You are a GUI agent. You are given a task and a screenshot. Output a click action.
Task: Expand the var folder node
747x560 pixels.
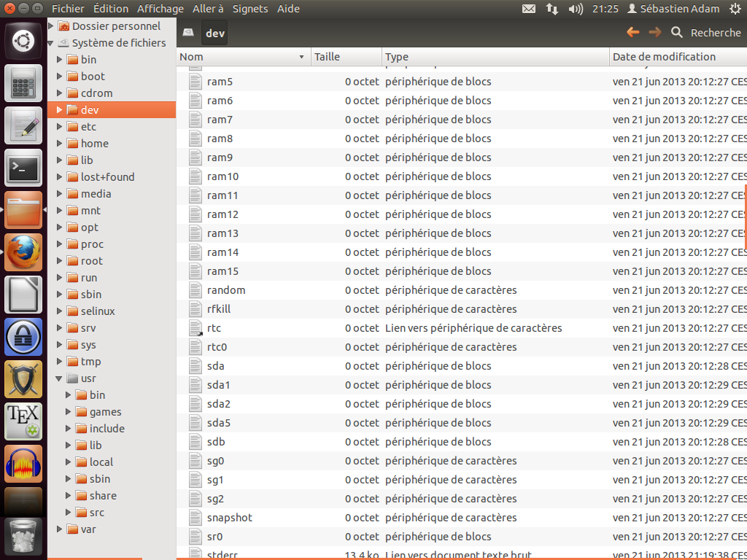coord(60,529)
